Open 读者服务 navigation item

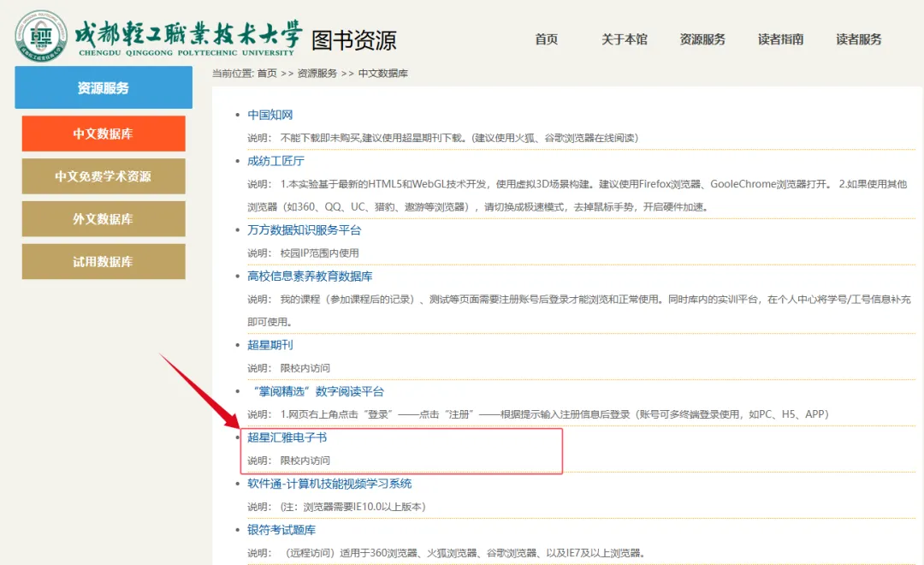pyautogui.click(x=859, y=39)
